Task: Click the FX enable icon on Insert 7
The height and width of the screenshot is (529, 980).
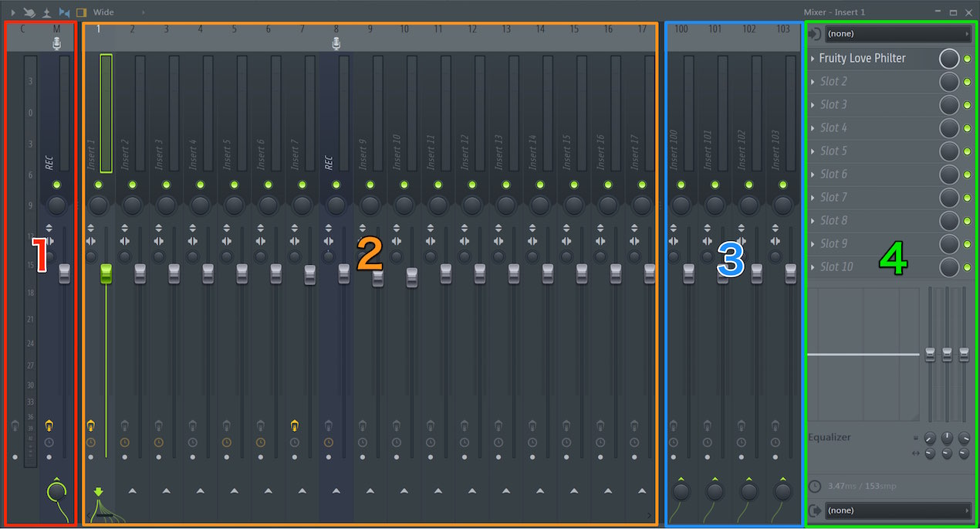Action: (x=294, y=425)
